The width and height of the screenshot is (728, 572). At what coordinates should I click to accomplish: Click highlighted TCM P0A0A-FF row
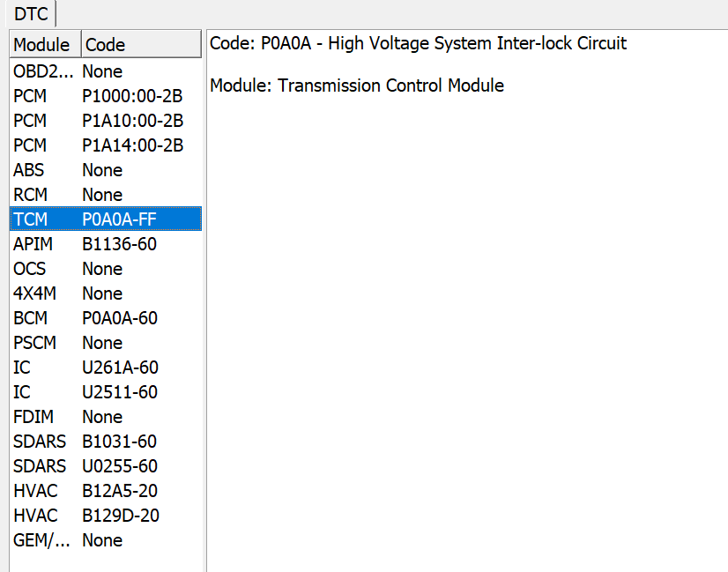[106, 219]
